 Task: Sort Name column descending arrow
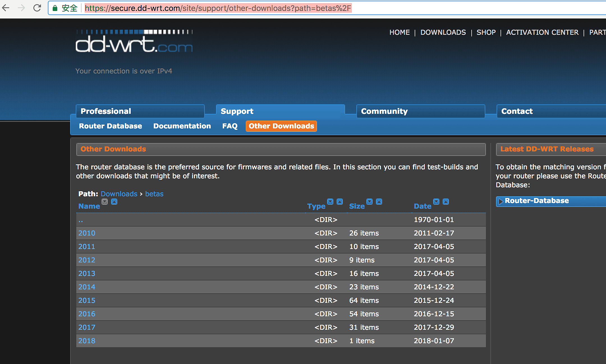105,202
